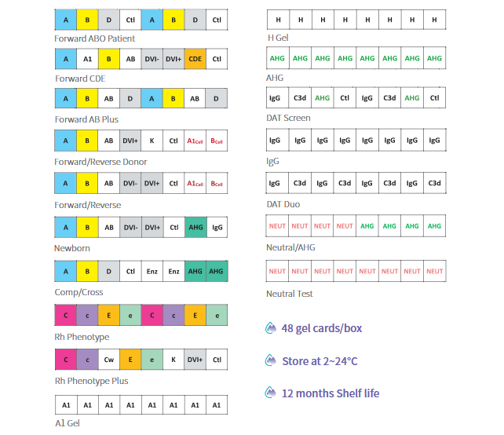Click the Rh Phenotype Plus label
The height and width of the screenshot is (435, 504).
91,381
